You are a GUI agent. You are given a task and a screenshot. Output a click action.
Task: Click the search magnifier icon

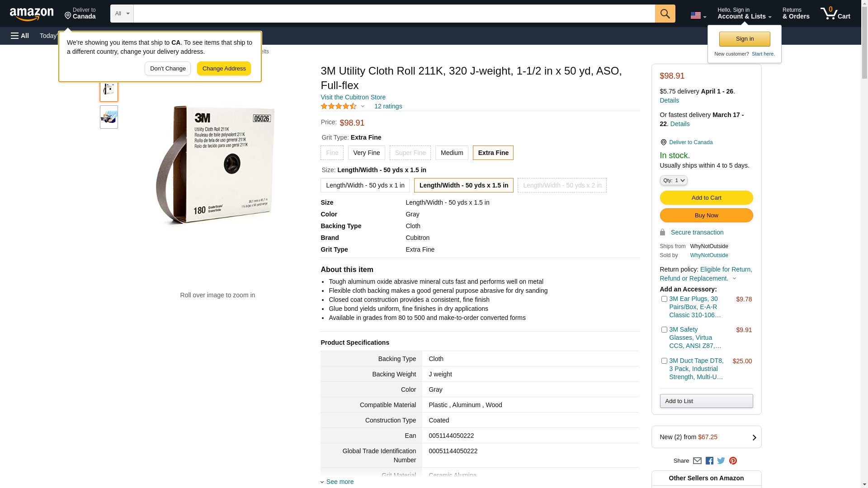click(665, 14)
